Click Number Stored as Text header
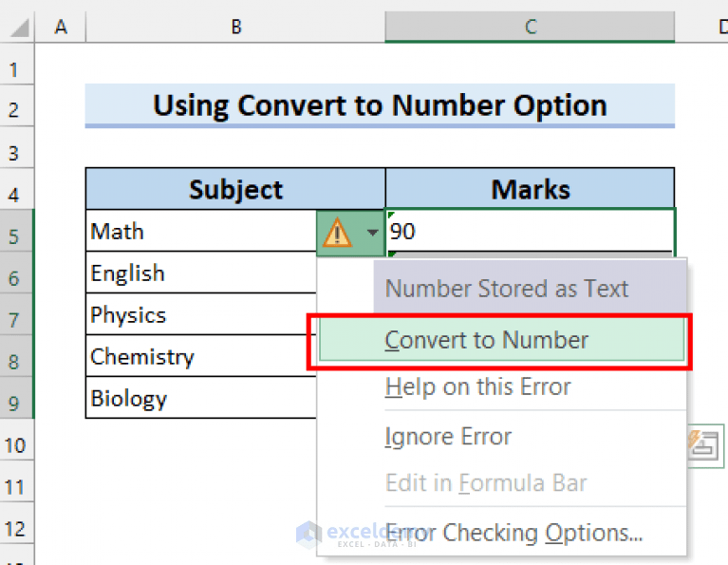Image resolution: width=728 pixels, height=565 pixels. (530, 288)
